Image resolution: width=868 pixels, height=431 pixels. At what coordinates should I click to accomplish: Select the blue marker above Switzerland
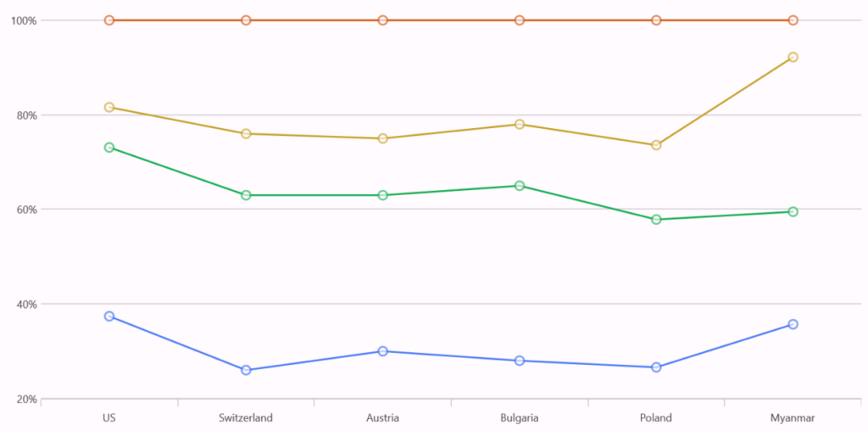(246, 370)
